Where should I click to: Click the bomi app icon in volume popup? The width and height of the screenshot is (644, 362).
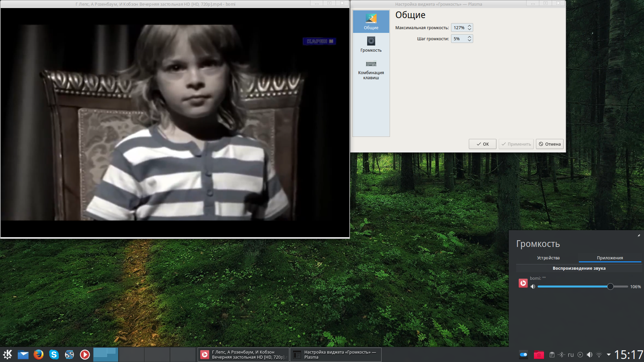click(523, 283)
